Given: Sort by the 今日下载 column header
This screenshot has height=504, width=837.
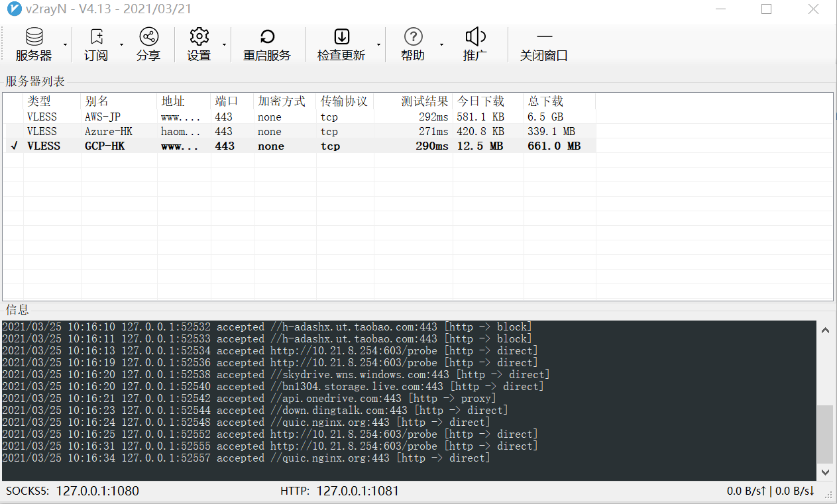Looking at the screenshot, I should click(488, 101).
